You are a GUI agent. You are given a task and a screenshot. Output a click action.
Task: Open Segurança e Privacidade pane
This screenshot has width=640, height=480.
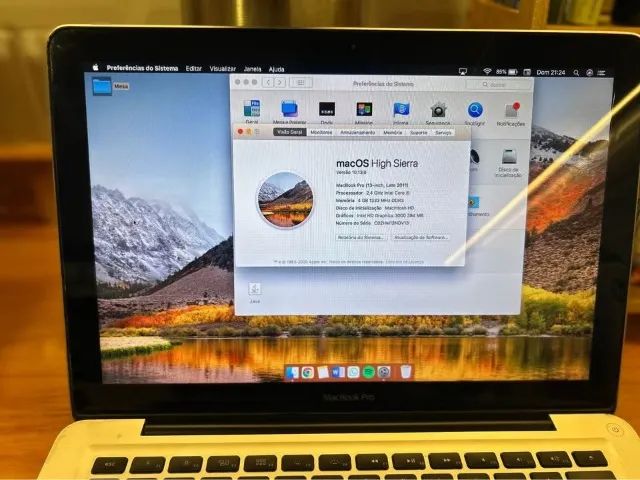(x=438, y=113)
